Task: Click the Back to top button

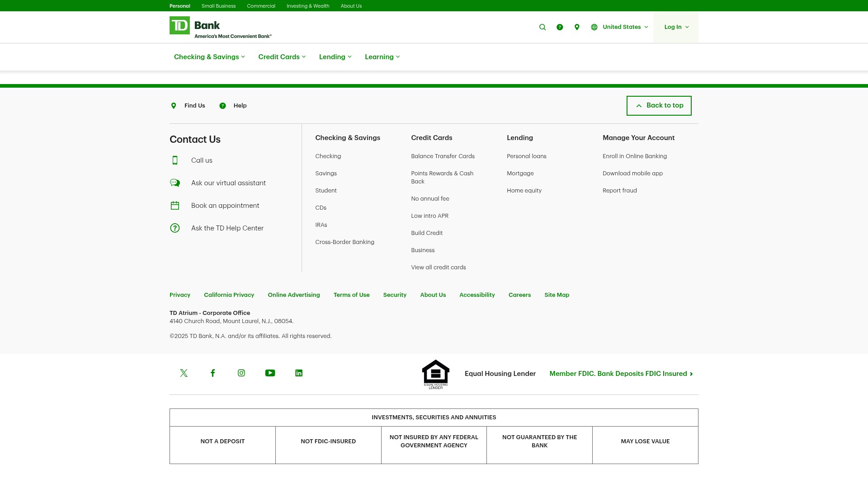Action: [659, 106]
